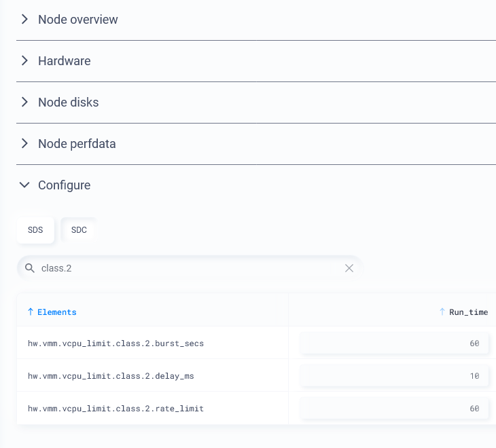The width and height of the screenshot is (496, 448).
Task: Select the hw.vmm.vcpu_limit.class.2.burst_secs row name
Action: click(116, 343)
